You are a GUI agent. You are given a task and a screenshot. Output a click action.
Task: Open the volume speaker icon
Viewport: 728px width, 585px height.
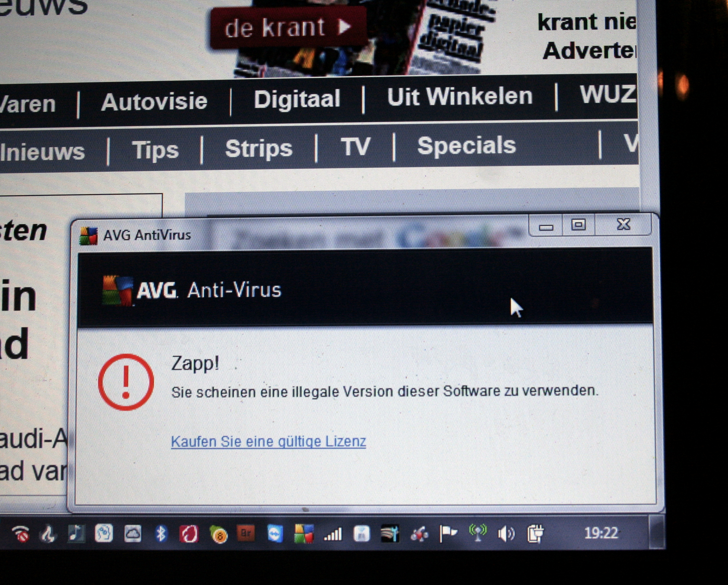(506, 534)
